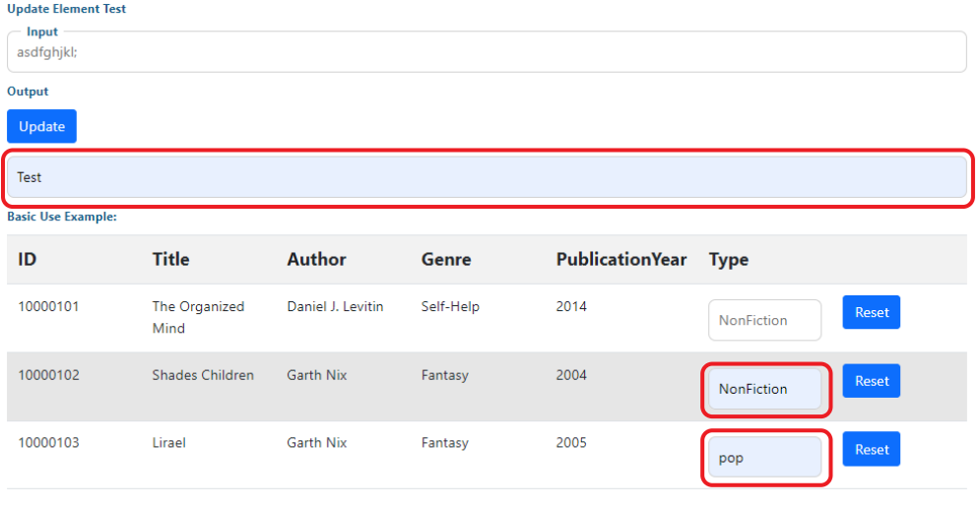Click the blue Update button
Screen dimensions: 980x508
(41, 126)
